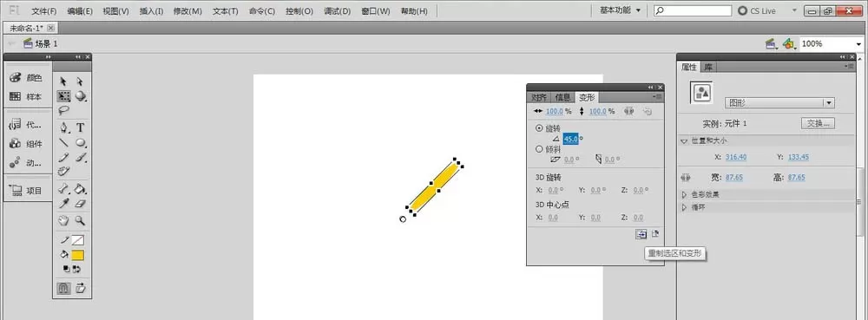Select the 旋转 (Rotate) radio button

539,128
